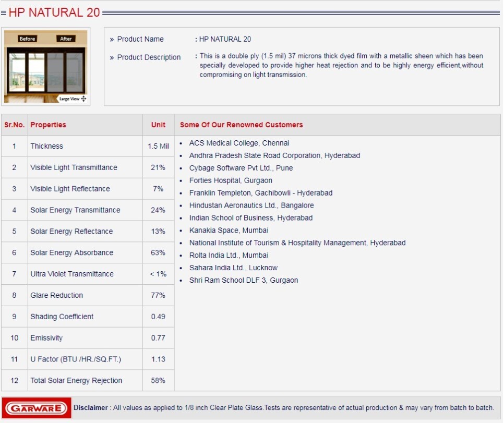Click Hindustan Aeronautics Ltd., Bangalore entry

coord(251,206)
